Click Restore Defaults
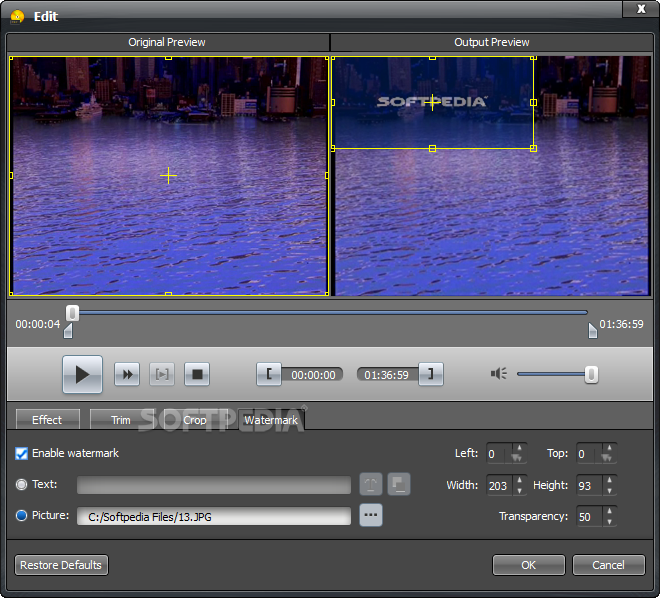 (x=61, y=565)
